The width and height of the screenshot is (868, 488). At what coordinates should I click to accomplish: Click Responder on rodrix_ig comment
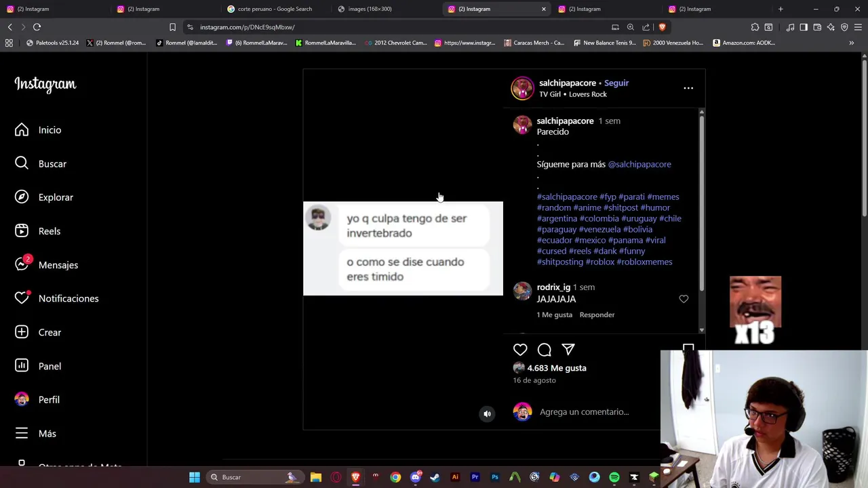click(x=597, y=314)
